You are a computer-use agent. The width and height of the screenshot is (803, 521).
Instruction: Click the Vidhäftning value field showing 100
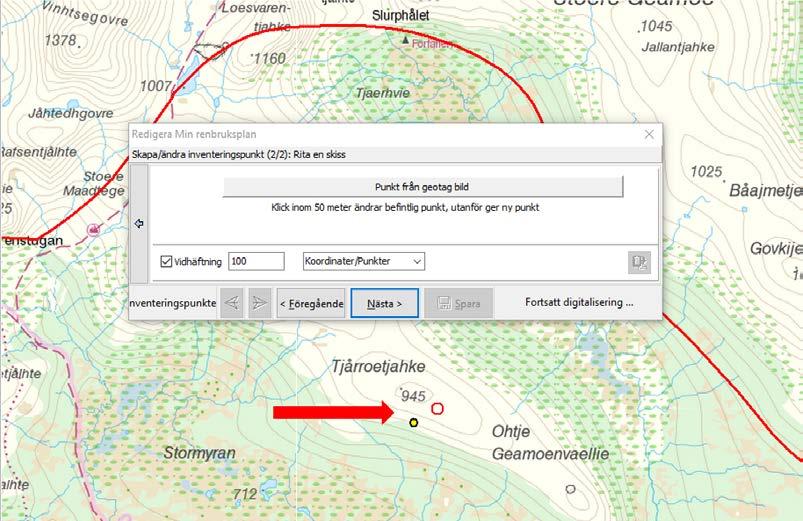point(256,261)
